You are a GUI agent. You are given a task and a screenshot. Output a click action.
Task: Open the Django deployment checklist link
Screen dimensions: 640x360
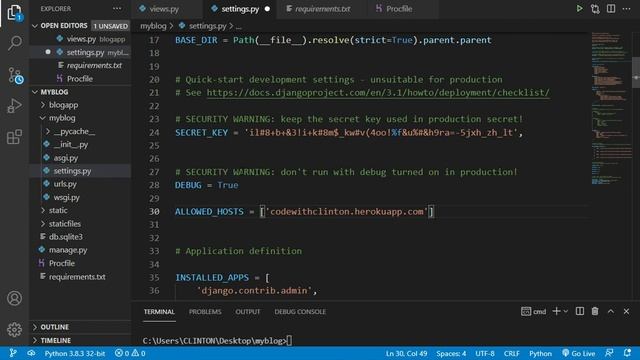pyautogui.click(x=378, y=93)
